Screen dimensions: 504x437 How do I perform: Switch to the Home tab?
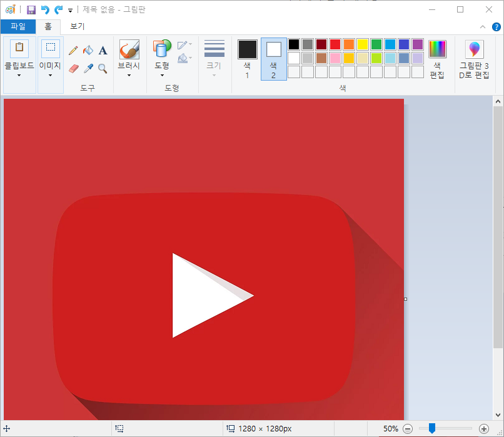tap(48, 27)
